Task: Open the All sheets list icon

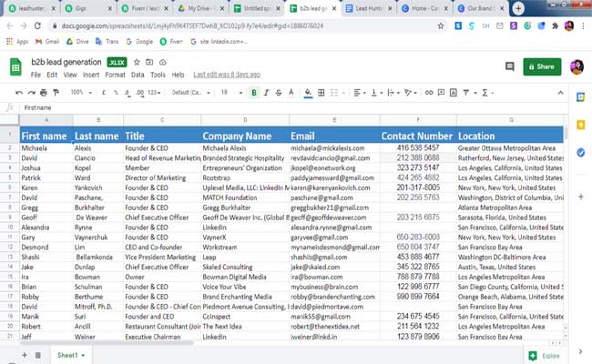Action: 37,355
